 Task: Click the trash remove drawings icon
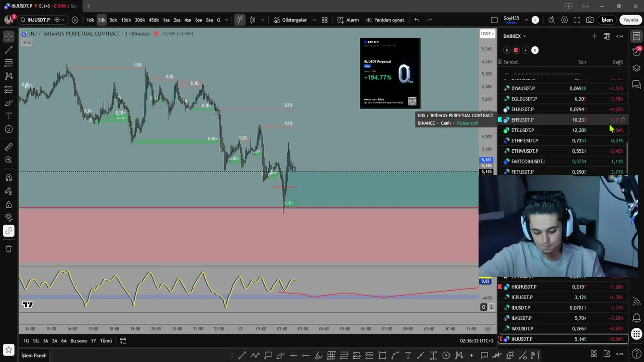coord(9,248)
